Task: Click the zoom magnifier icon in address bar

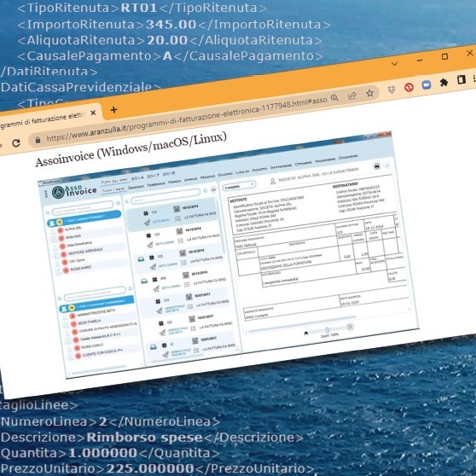Action: point(334,98)
